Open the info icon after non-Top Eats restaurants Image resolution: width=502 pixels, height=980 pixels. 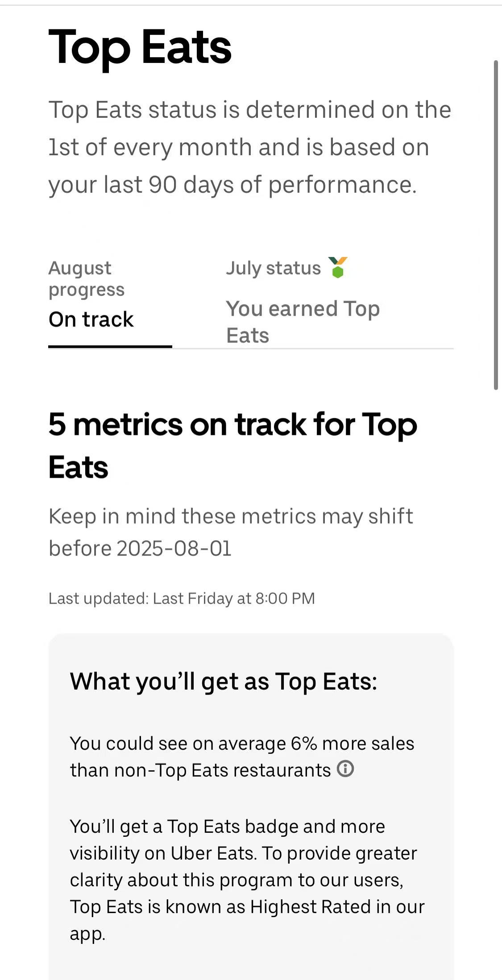(x=345, y=769)
